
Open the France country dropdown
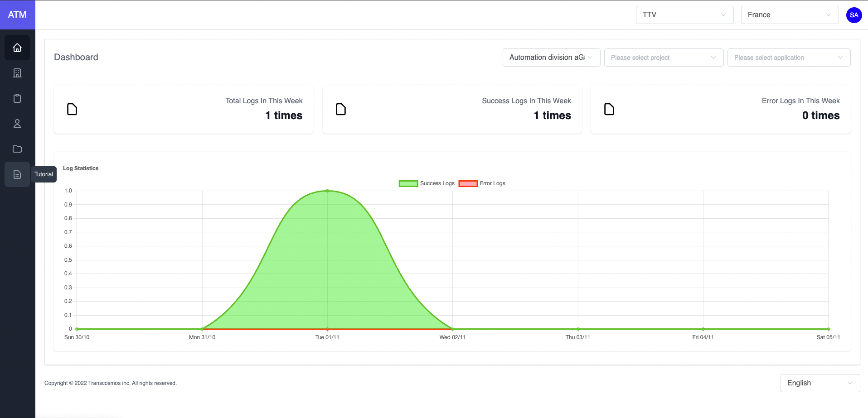pyautogui.click(x=790, y=15)
